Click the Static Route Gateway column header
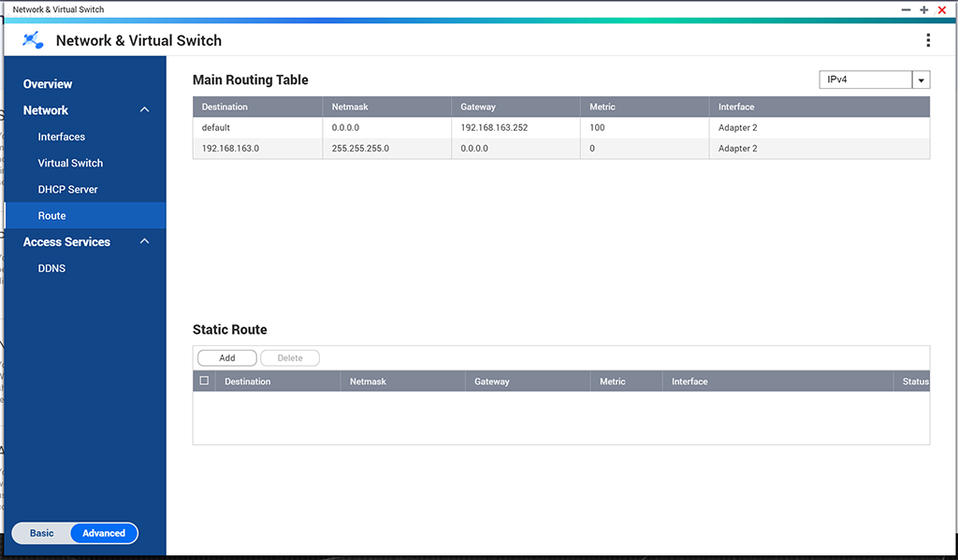 [x=528, y=381]
